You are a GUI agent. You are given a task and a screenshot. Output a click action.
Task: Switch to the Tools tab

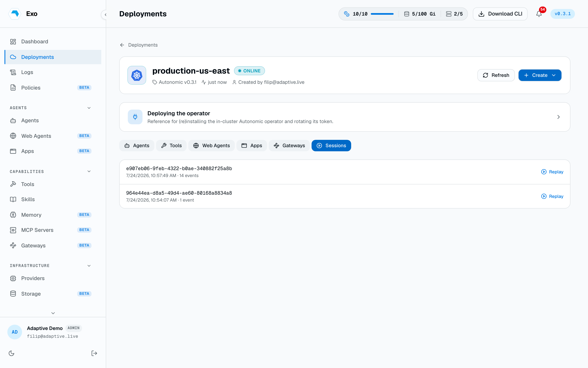click(x=171, y=146)
